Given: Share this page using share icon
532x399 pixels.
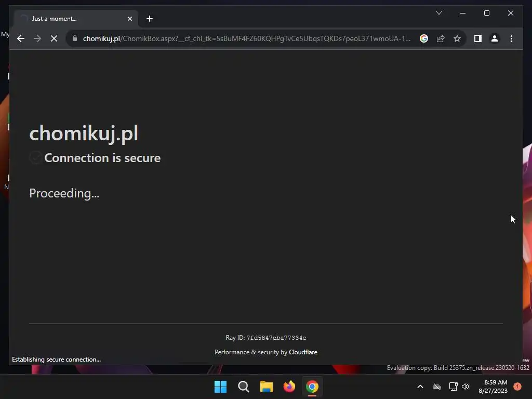Looking at the screenshot, I should (441, 38).
